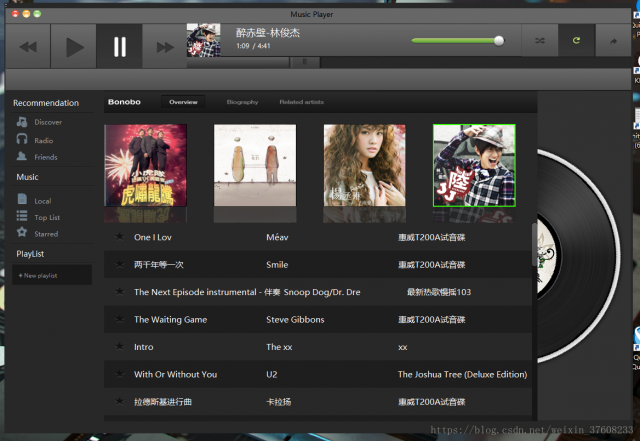Click the share arrow icon
Screen dimensions: 640x441
[613, 40]
